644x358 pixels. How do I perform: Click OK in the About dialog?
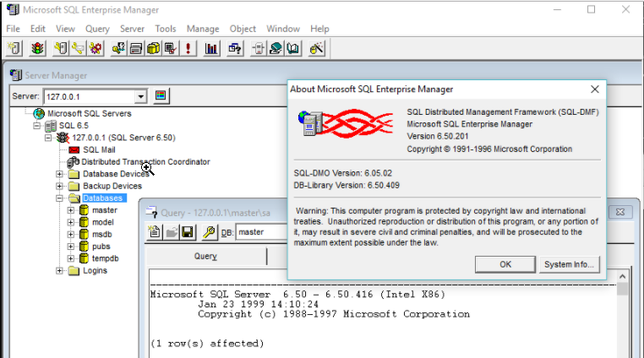505,264
